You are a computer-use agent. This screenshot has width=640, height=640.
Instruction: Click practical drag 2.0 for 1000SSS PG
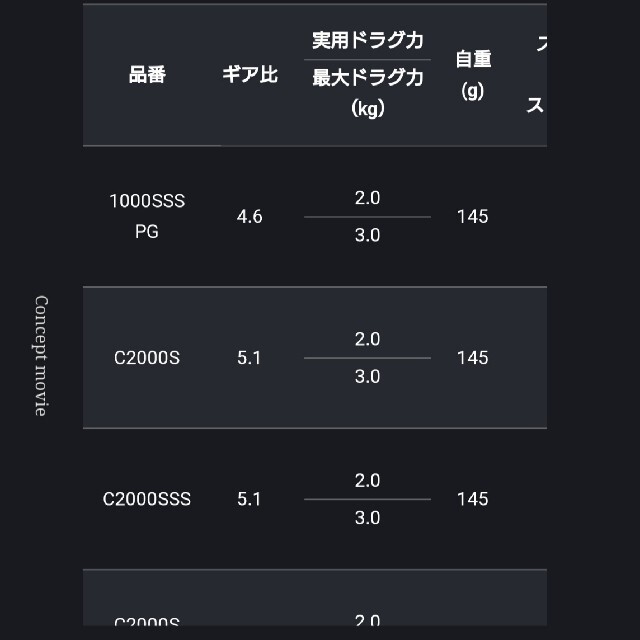pos(367,198)
